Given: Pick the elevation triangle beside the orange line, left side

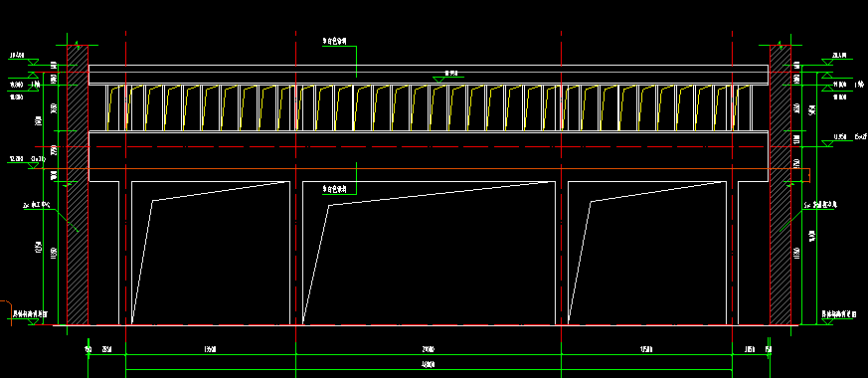Looking at the screenshot, I should pos(33,164).
